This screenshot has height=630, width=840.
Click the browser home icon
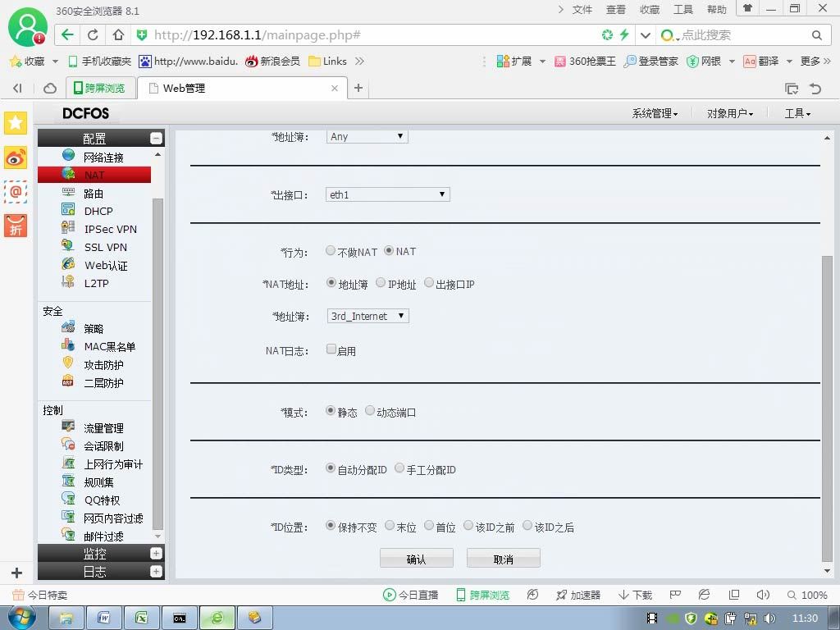(118, 35)
